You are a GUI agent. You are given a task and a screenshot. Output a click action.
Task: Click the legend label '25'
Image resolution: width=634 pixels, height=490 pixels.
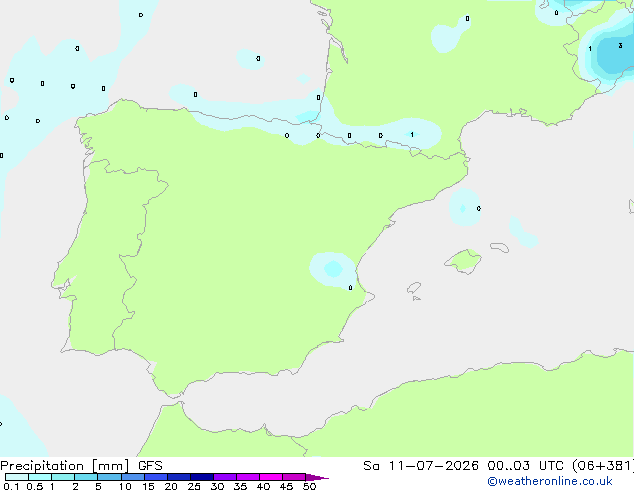[x=194, y=486]
